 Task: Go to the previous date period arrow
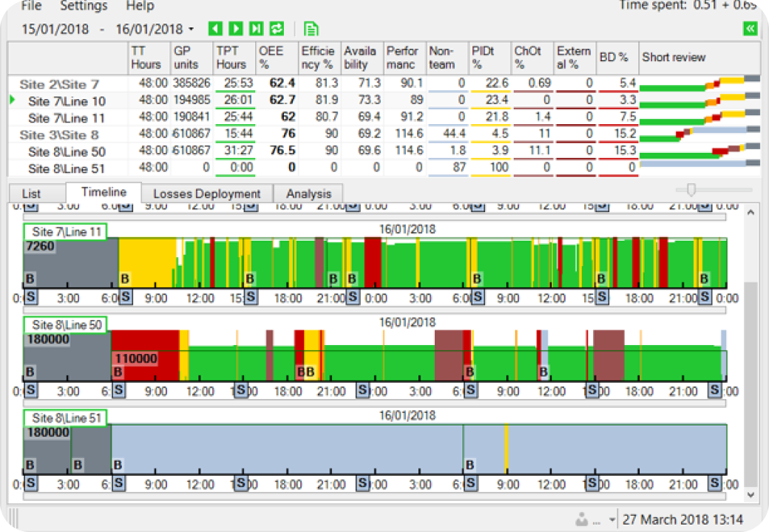215,29
